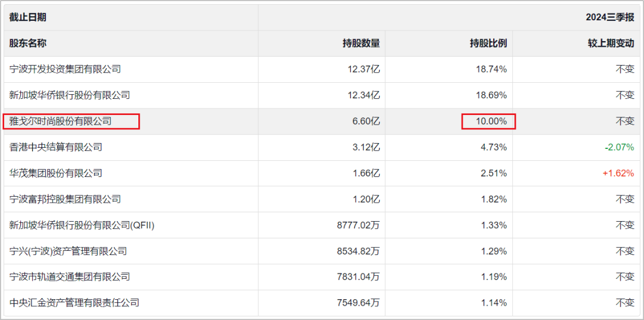644x320 pixels.
Task: Click the 持股数量 column header
Action: click(361, 43)
